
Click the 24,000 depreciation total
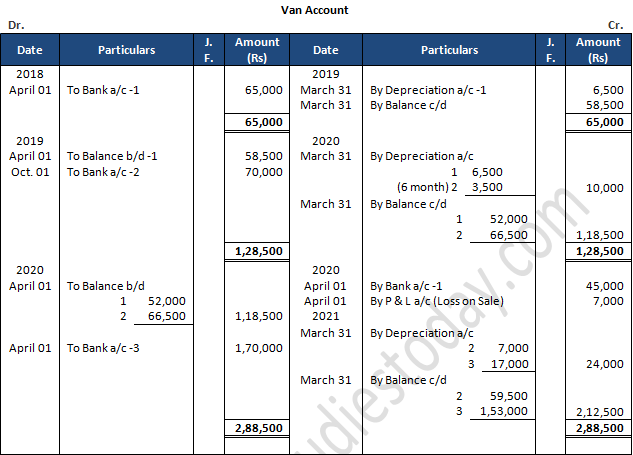(x=605, y=364)
